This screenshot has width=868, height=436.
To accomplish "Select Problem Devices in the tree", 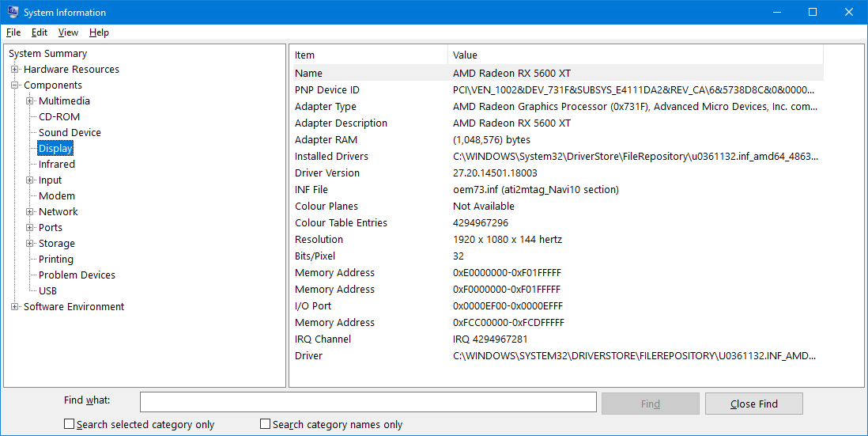I will coord(77,275).
